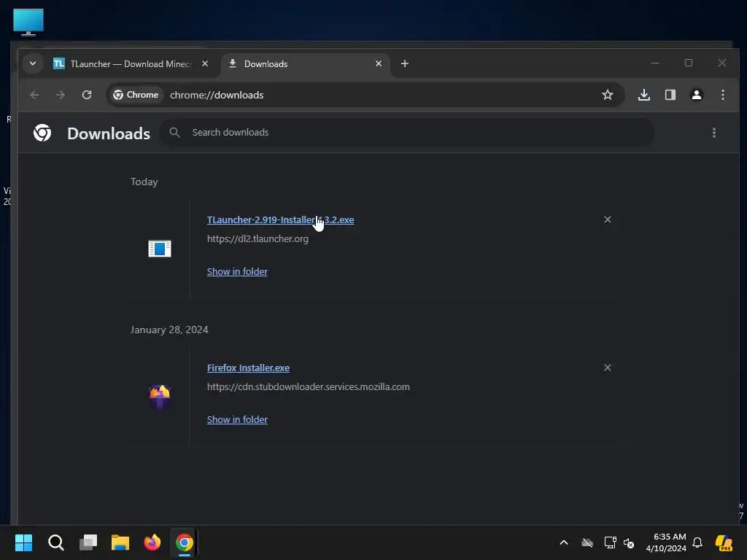Bookmark this page with star icon
This screenshot has width=747, height=560.
click(x=608, y=95)
